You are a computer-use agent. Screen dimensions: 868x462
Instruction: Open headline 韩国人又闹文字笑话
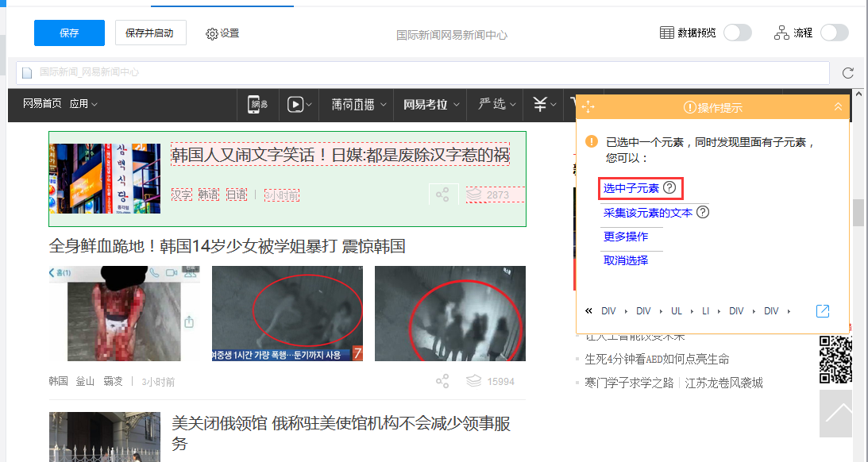pos(340,155)
